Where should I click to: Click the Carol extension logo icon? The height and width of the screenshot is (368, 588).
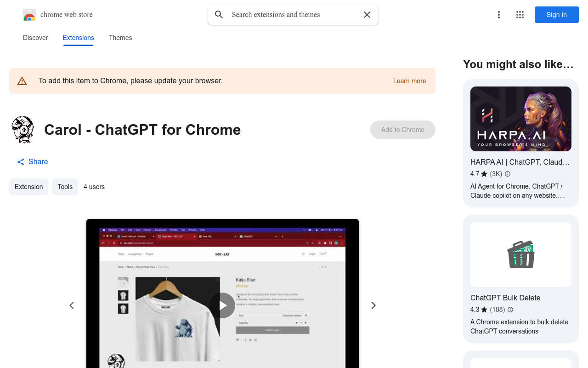(23, 130)
